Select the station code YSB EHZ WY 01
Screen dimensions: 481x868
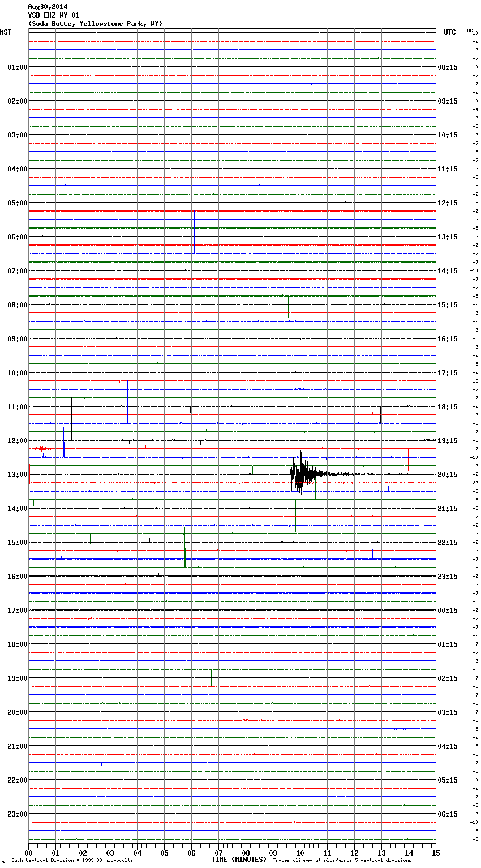[x=54, y=15]
